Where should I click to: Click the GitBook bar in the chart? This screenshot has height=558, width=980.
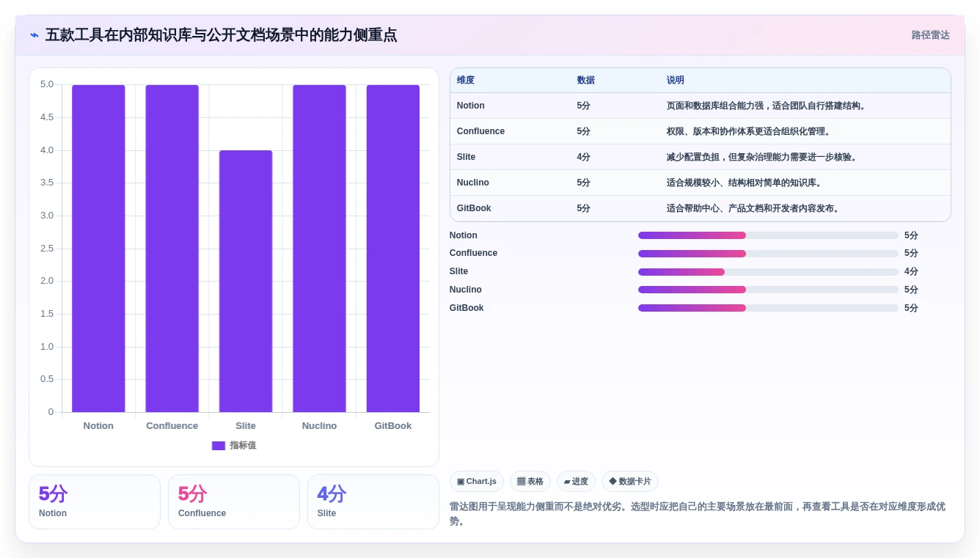pos(393,249)
